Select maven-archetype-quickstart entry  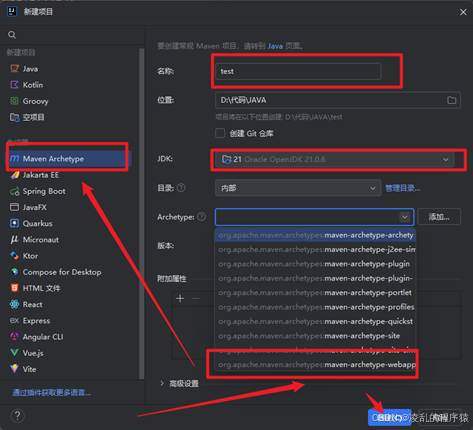coord(315,322)
